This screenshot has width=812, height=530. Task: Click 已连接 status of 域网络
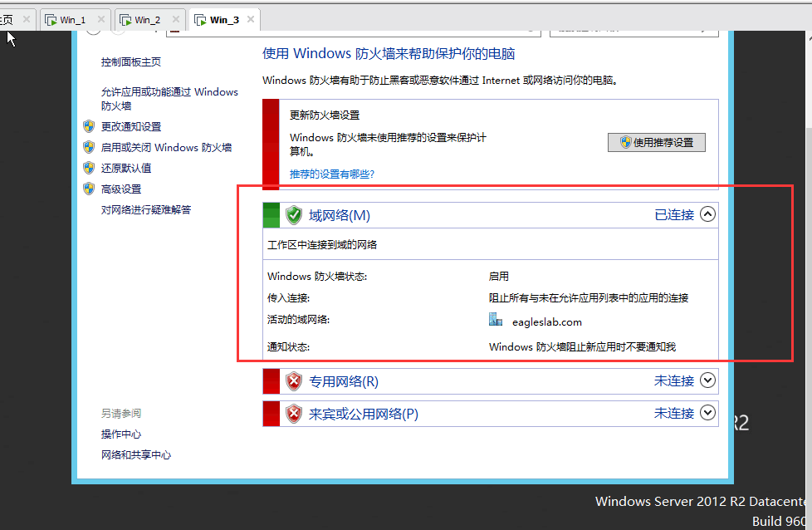pos(673,215)
